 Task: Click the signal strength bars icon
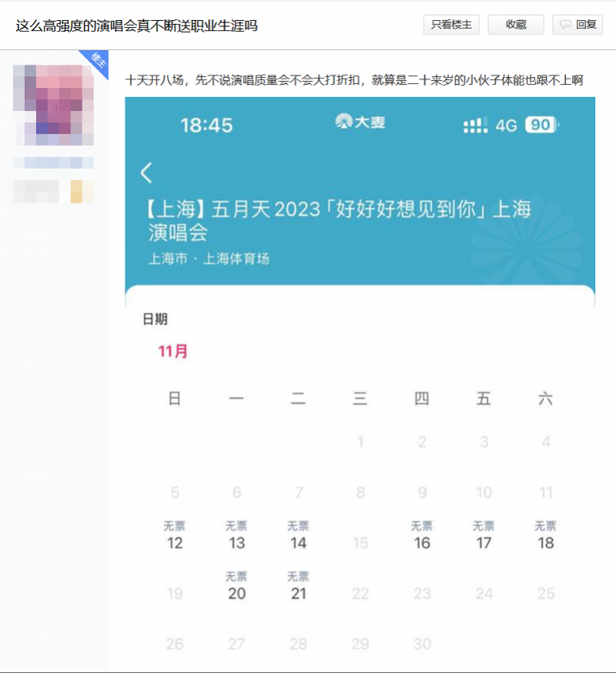coord(476,125)
